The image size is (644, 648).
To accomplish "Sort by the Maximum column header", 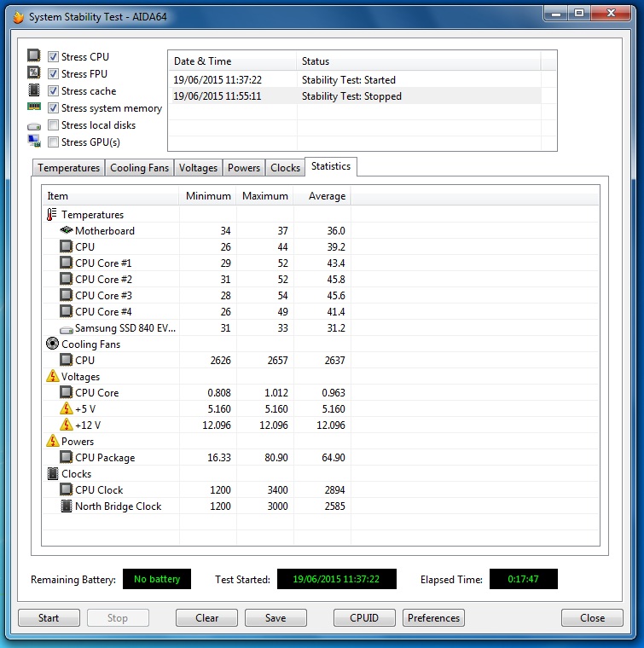I will (264, 196).
